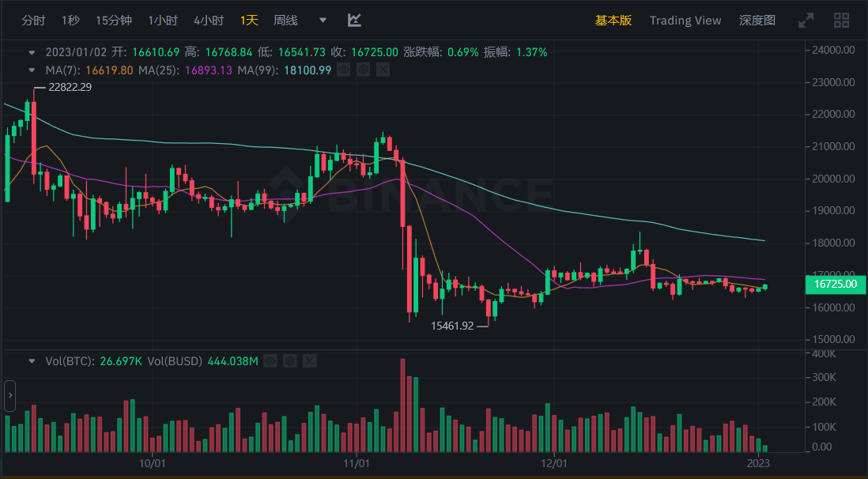Select the 4小时 timeframe button
This screenshot has width=868, height=479.
coord(209,20)
